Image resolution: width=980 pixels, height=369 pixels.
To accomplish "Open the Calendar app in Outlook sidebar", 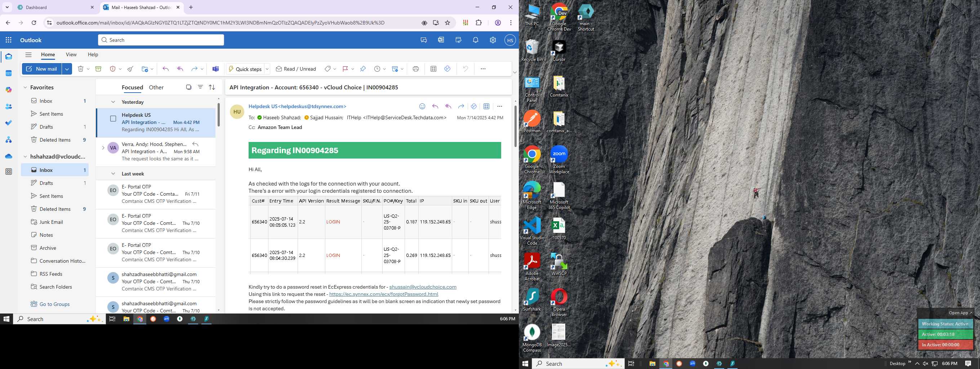I will [x=9, y=73].
